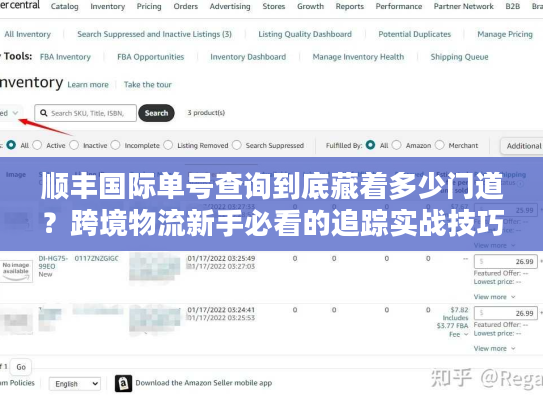The image size is (543, 408).
Task: Select the Listing Removed radio button
Action: pos(168,145)
